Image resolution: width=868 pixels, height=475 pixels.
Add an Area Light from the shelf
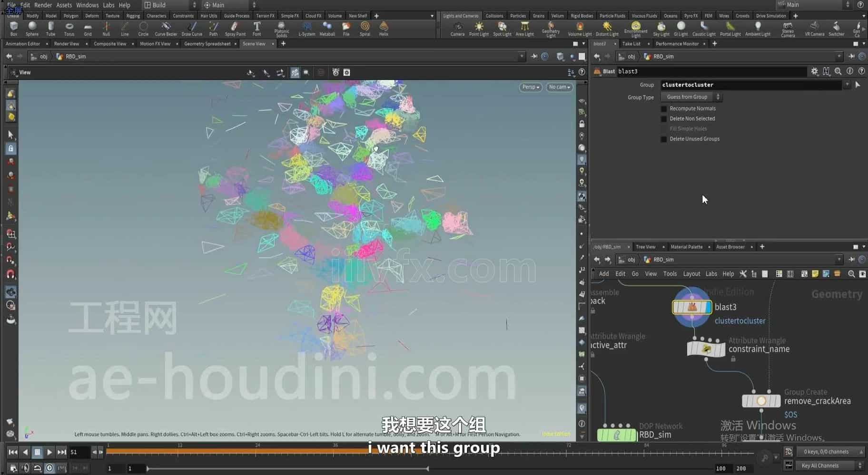(524, 29)
